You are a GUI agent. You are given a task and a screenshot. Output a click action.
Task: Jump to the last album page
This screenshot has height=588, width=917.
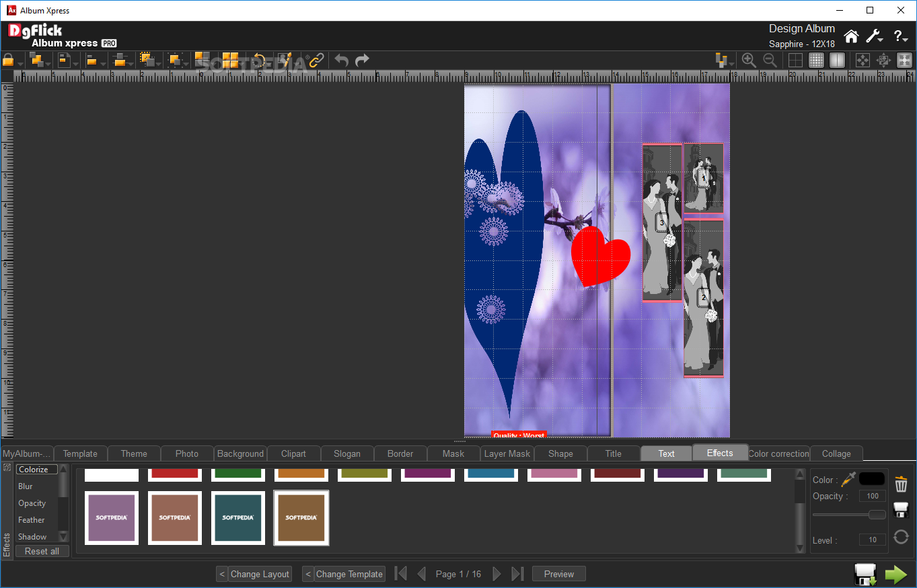pyautogui.click(x=517, y=574)
